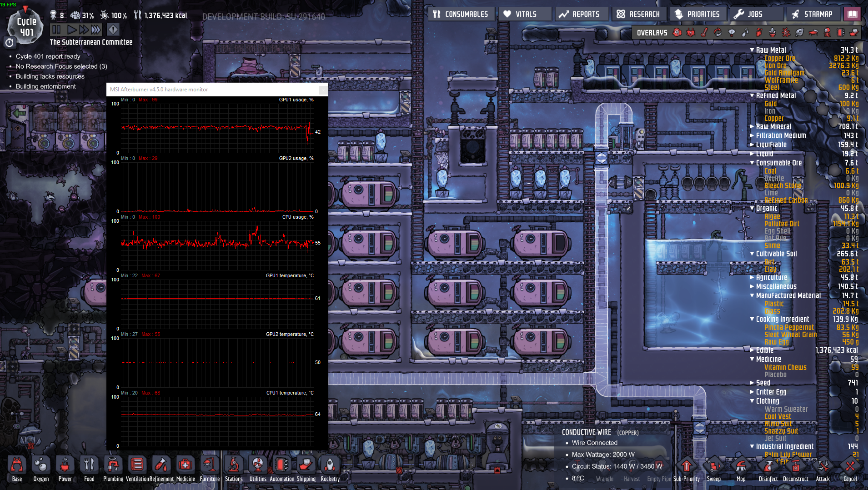
Task: Set game speed to fastest
Action: (x=96, y=30)
